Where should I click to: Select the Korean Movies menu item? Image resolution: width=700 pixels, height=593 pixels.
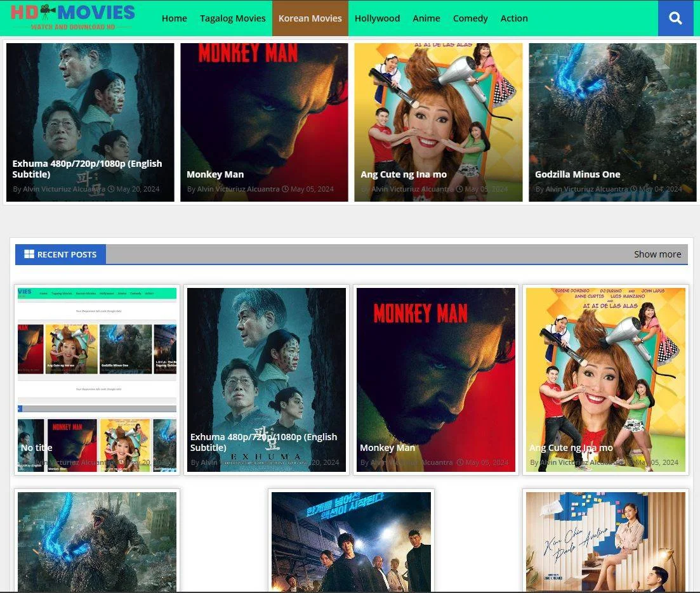[310, 18]
